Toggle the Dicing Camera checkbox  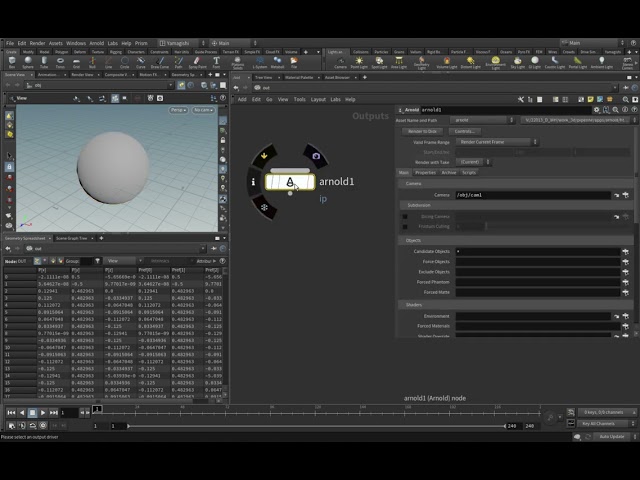coord(405,217)
